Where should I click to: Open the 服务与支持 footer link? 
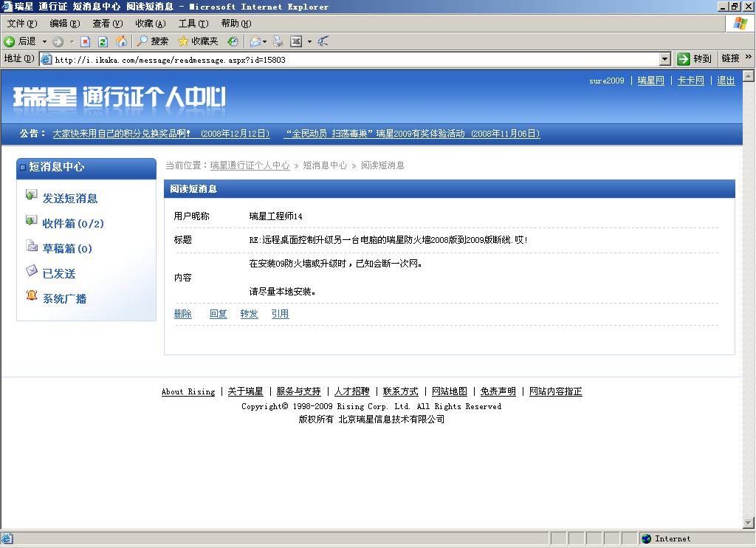pos(298,391)
